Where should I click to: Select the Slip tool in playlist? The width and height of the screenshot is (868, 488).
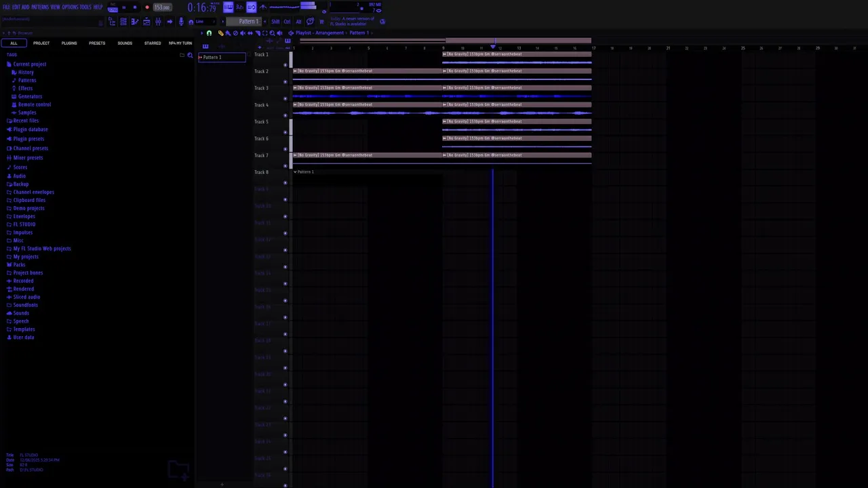pos(250,33)
